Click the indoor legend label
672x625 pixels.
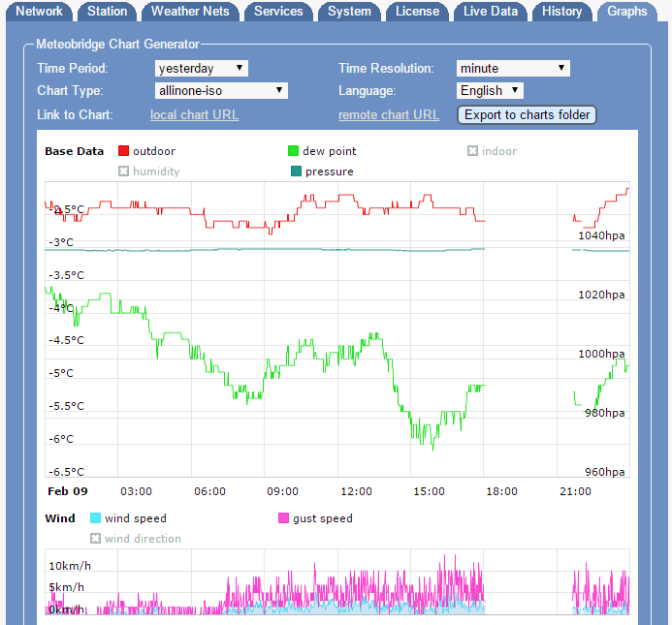pos(499,151)
